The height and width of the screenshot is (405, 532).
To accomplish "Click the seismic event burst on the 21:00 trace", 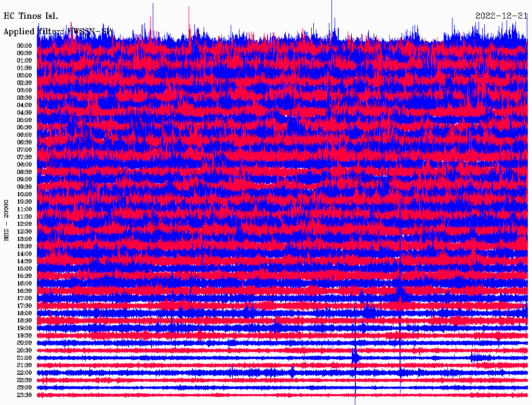I will click(355, 358).
